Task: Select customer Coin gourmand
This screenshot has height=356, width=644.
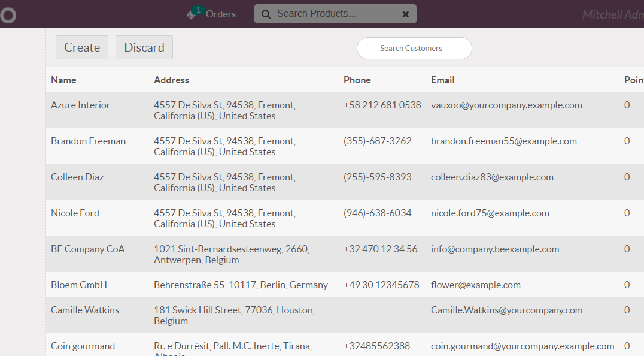Action: (x=83, y=346)
